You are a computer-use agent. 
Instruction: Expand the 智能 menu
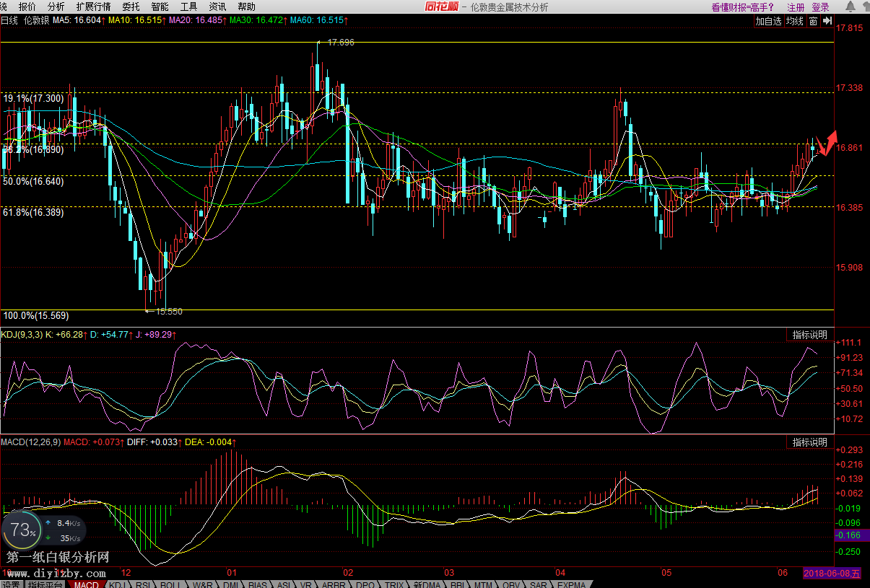pyautogui.click(x=160, y=6)
